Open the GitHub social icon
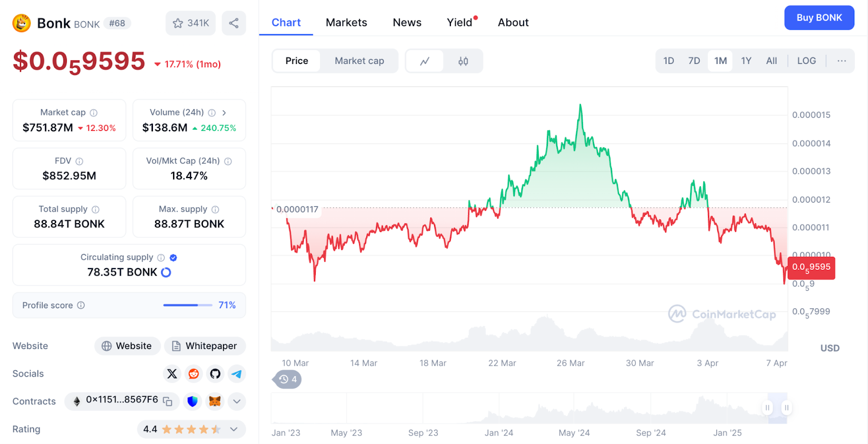Viewport: 868px width, 444px height. [x=215, y=373]
